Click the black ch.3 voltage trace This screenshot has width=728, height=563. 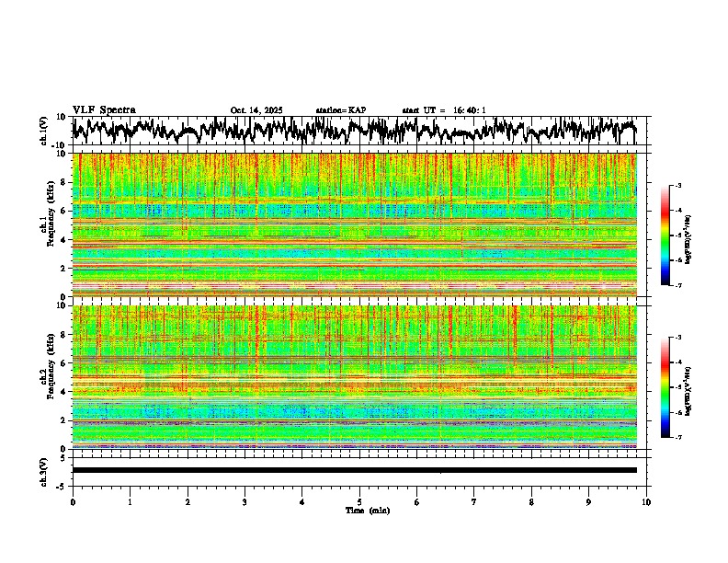pos(354,470)
